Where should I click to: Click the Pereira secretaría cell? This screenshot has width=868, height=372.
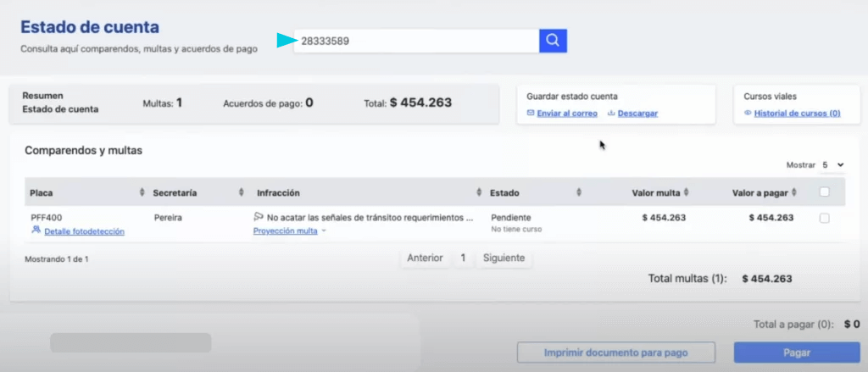pos(168,218)
